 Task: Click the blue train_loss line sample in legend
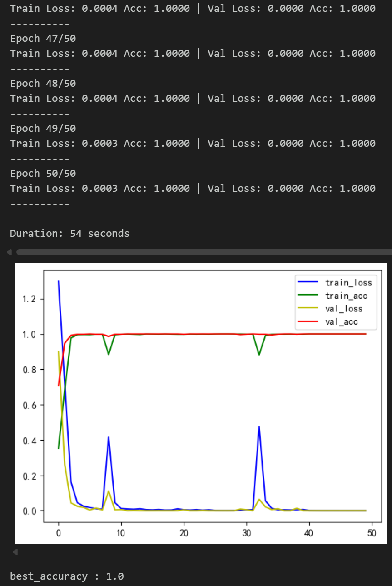pos(308,283)
